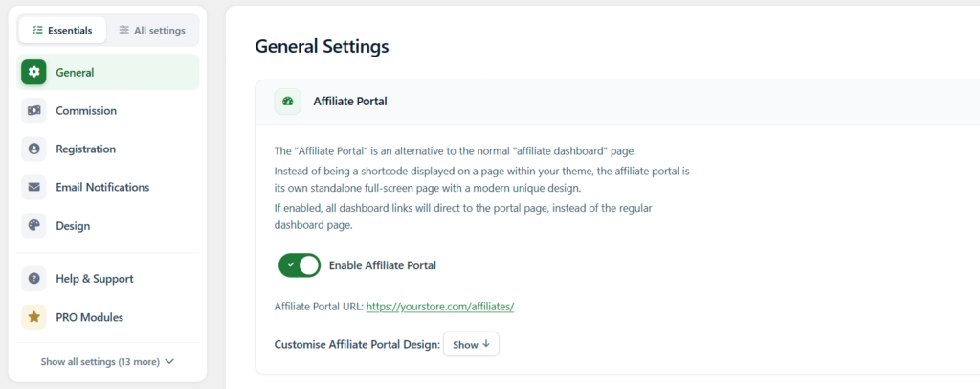Open the General settings section

107,72
